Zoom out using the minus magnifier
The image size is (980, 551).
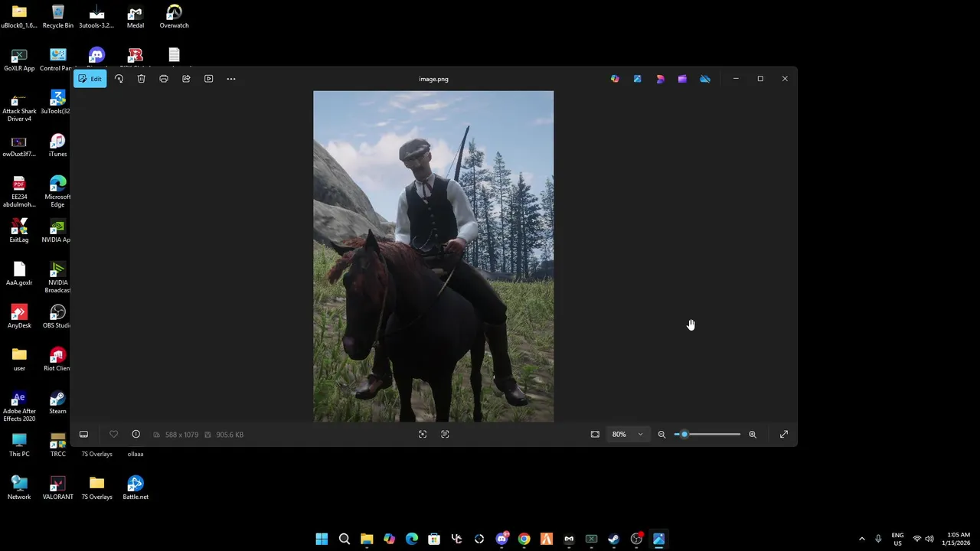[x=662, y=435]
